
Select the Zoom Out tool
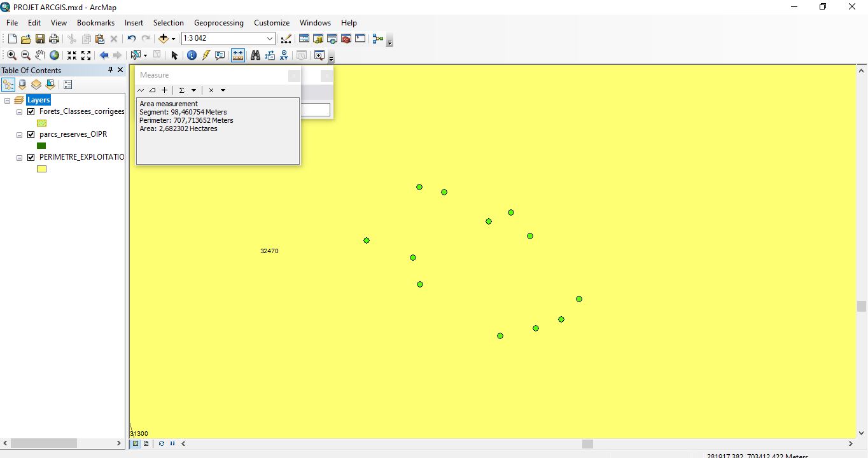[x=25, y=55]
